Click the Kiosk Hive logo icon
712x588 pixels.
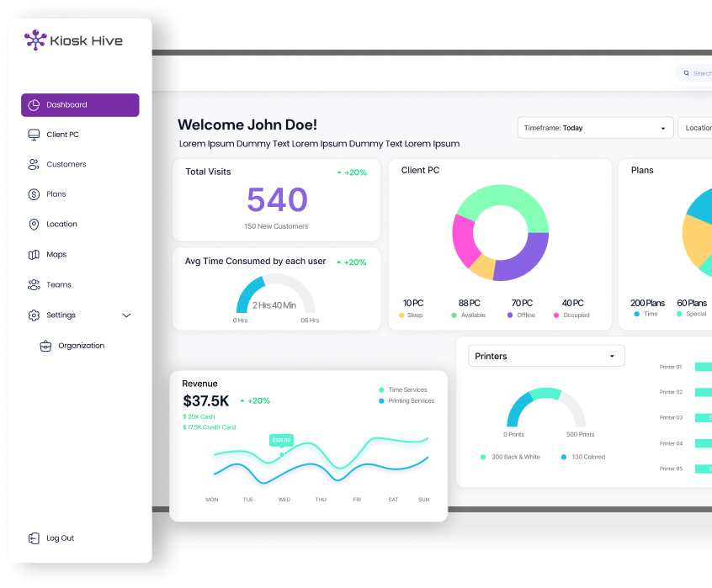pos(35,40)
